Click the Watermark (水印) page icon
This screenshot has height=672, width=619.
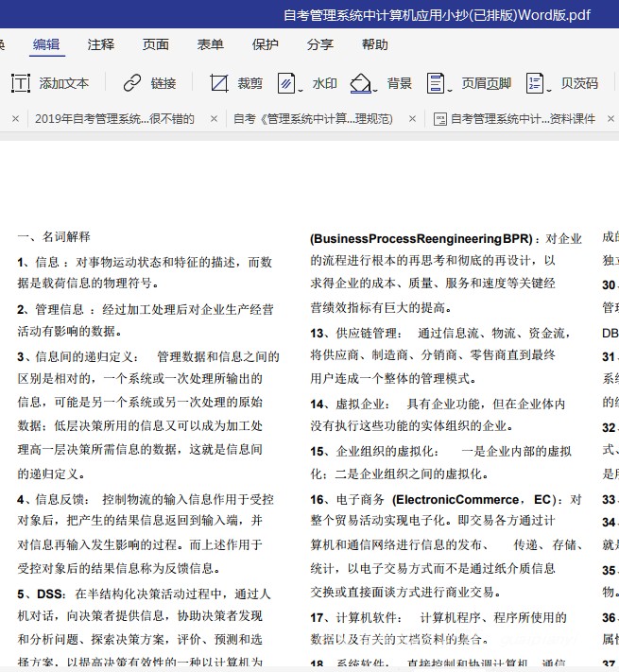click(286, 83)
